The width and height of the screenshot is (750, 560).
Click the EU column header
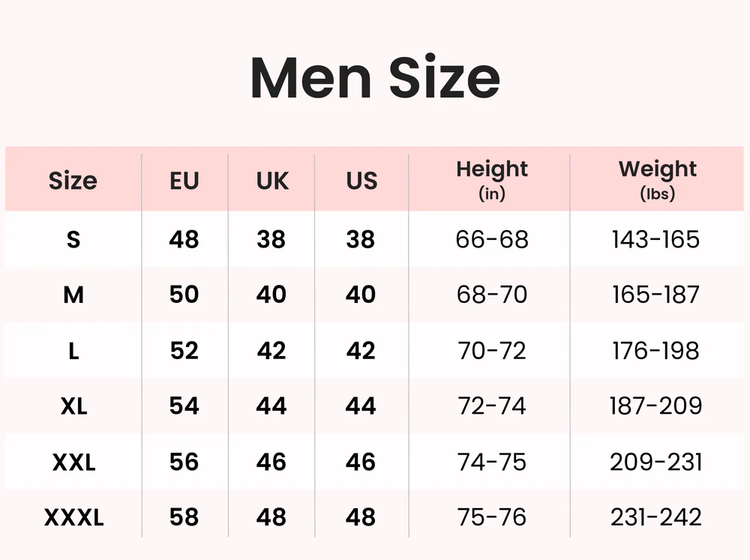(184, 181)
